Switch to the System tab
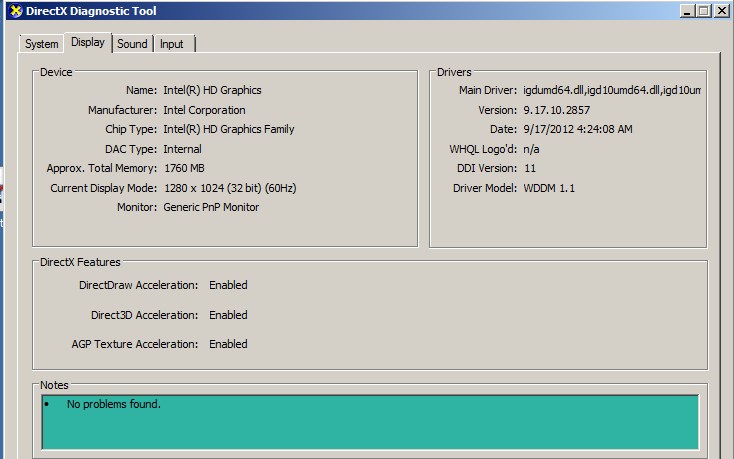This screenshot has width=734, height=459. click(42, 44)
